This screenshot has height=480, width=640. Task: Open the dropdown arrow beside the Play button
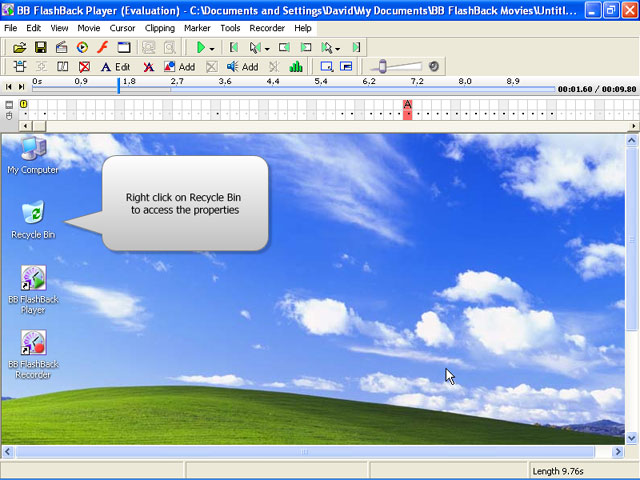pyautogui.click(x=212, y=48)
